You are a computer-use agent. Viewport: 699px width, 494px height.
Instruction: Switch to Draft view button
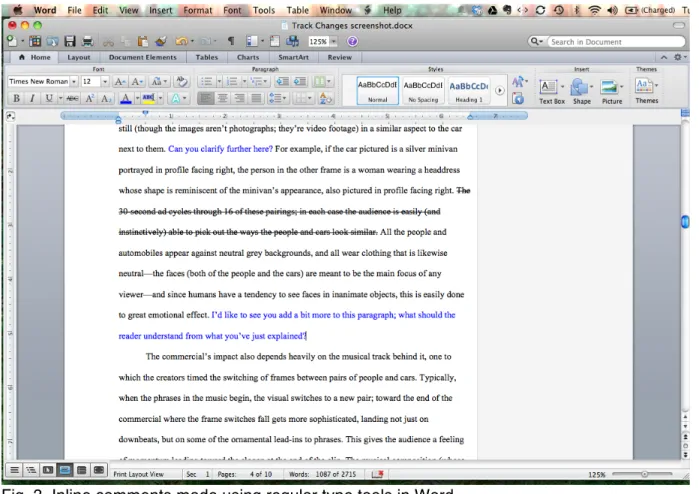(x=14, y=470)
